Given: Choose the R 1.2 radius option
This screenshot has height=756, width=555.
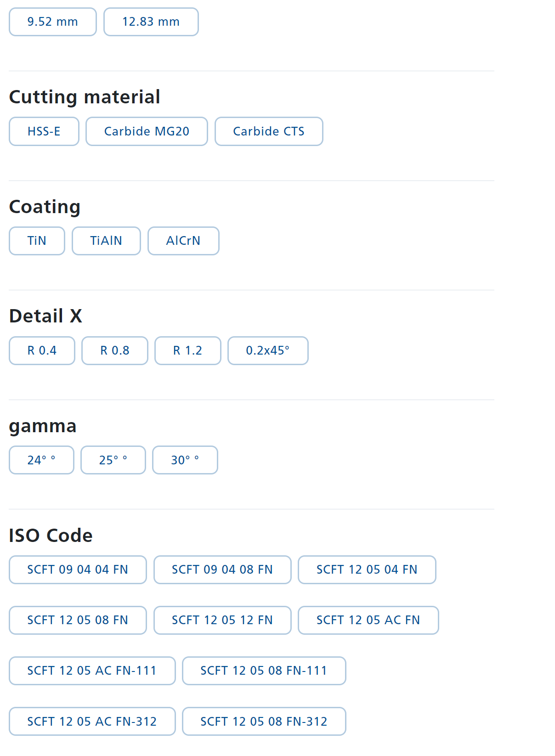Looking at the screenshot, I should [x=187, y=350].
